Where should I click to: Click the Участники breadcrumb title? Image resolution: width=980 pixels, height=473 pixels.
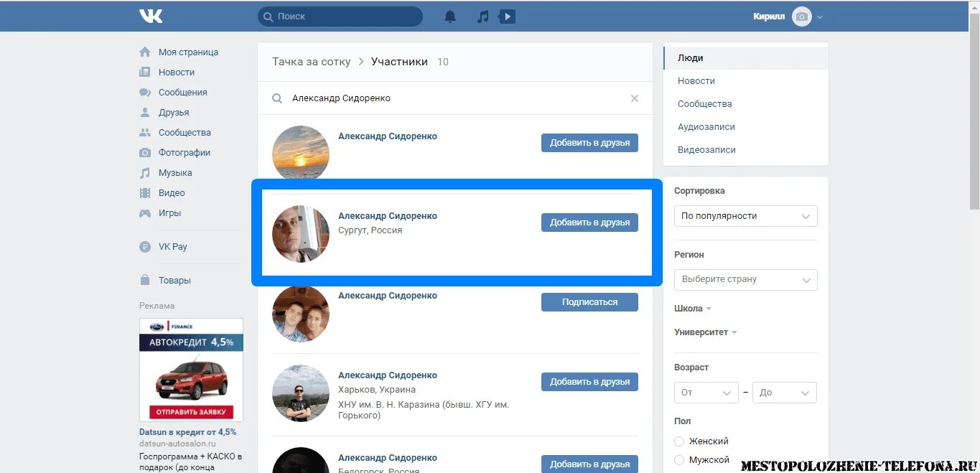click(x=399, y=62)
